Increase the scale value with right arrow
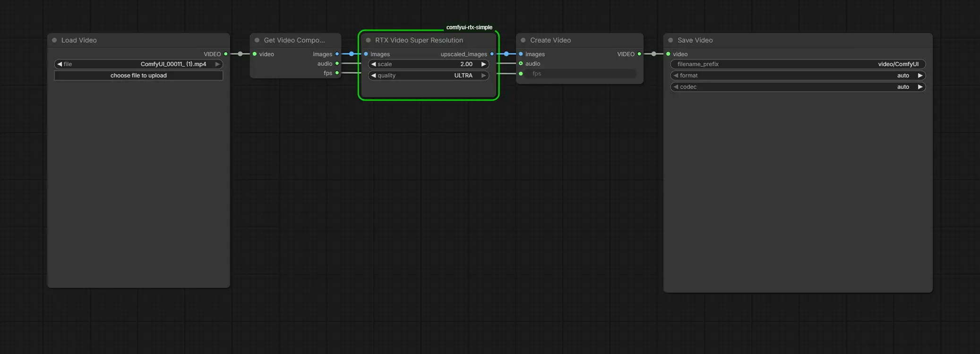This screenshot has height=354, width=980. pos(483,64)
